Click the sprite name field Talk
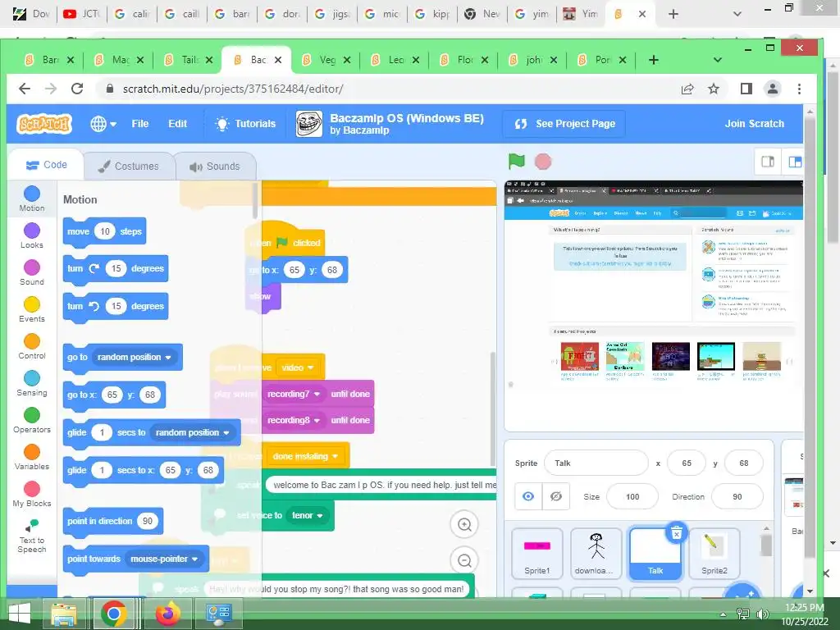 pyautogui.click(x=596, y=463)
